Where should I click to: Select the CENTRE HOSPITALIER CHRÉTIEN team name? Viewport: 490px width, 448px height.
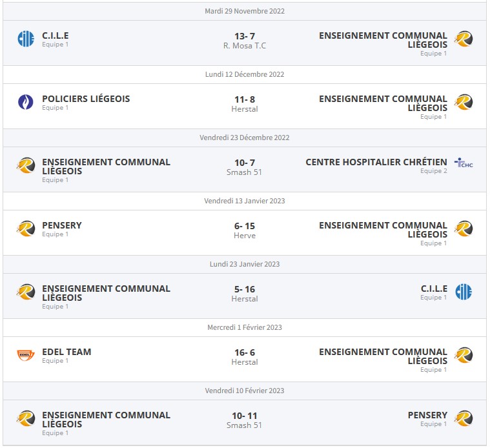click(x=376, y=162)
